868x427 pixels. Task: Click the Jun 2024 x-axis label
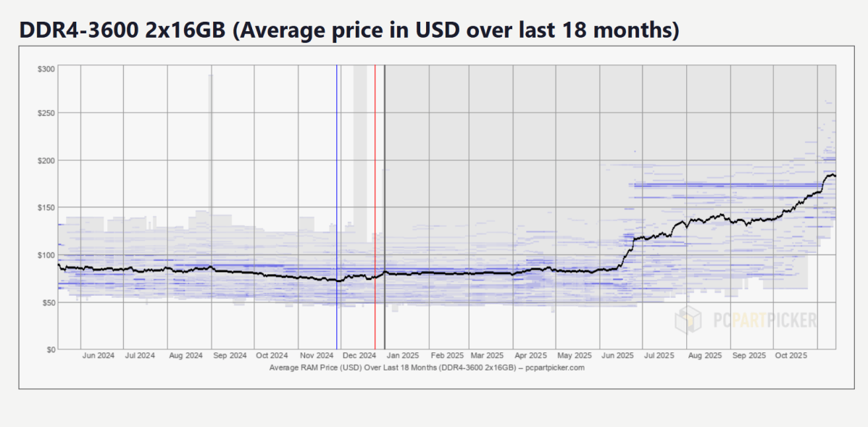click(x=98, y=356)
